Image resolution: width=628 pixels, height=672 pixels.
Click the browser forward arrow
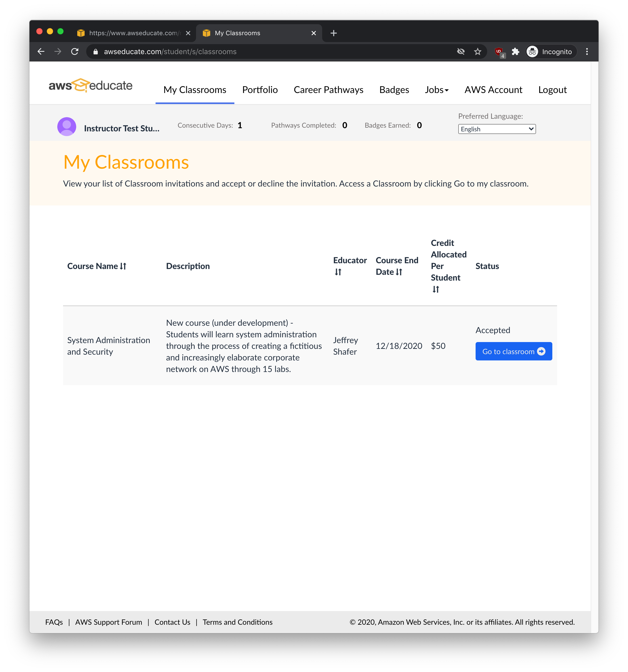tap(58, 51)
